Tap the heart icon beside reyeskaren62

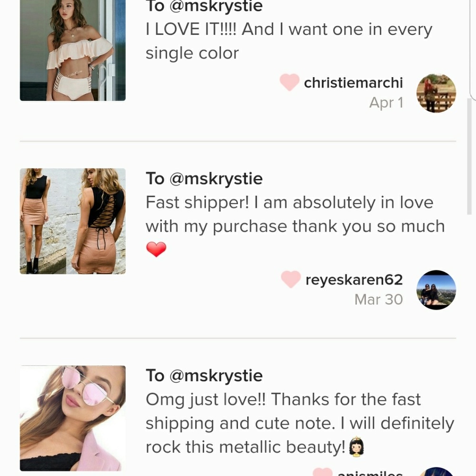point(290,279)
